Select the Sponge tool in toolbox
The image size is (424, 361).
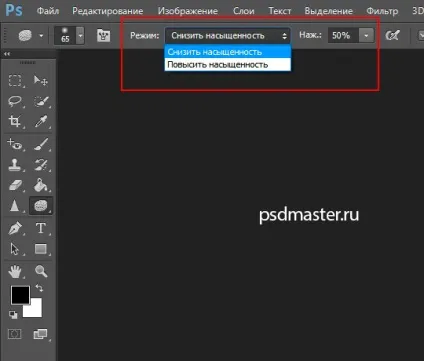click(x=41, y=206)
